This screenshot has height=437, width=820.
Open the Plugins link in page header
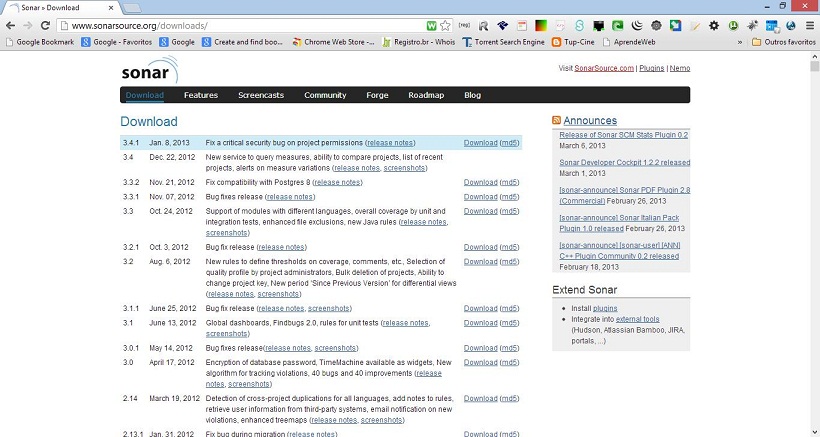652,68
